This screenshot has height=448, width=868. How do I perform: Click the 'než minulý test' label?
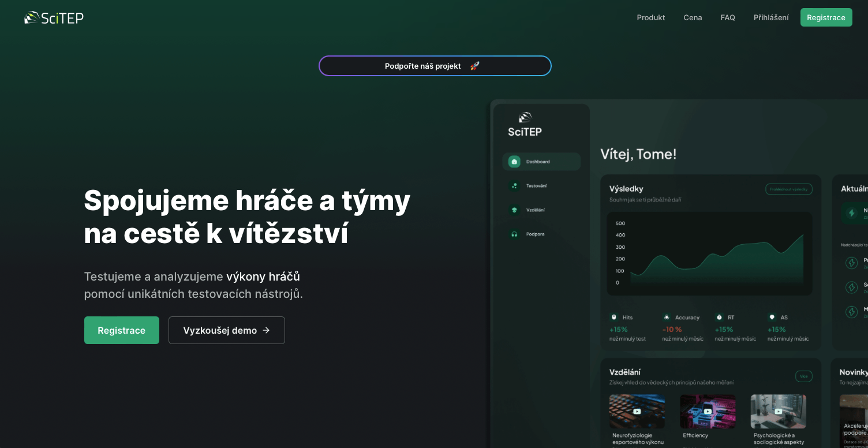coord(627,339)
